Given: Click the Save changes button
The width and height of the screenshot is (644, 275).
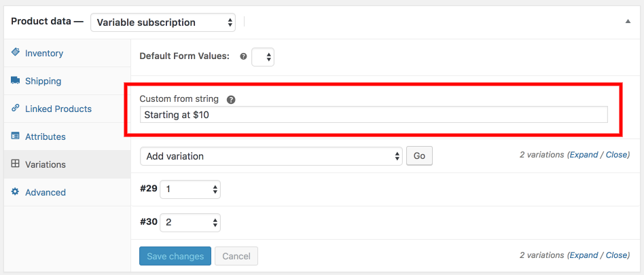Looking at the screenshot, I should point(175,256).
